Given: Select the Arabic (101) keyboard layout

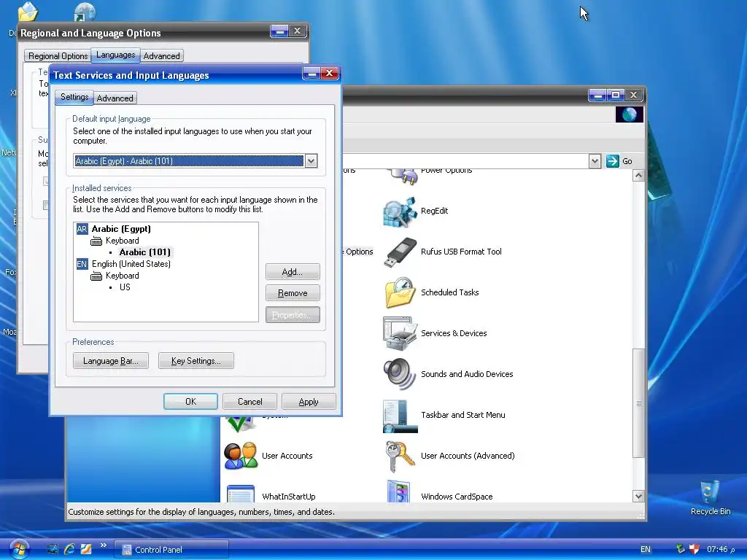Looking at the screenshot, I should [145, 252].
